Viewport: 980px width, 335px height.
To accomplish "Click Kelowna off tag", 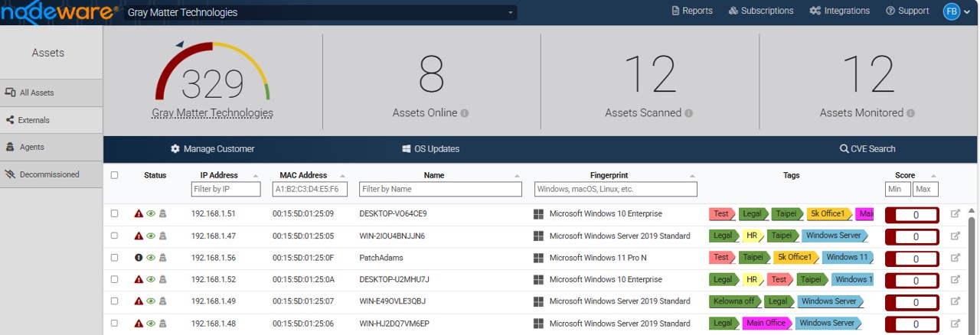I will tap(736, 301).
